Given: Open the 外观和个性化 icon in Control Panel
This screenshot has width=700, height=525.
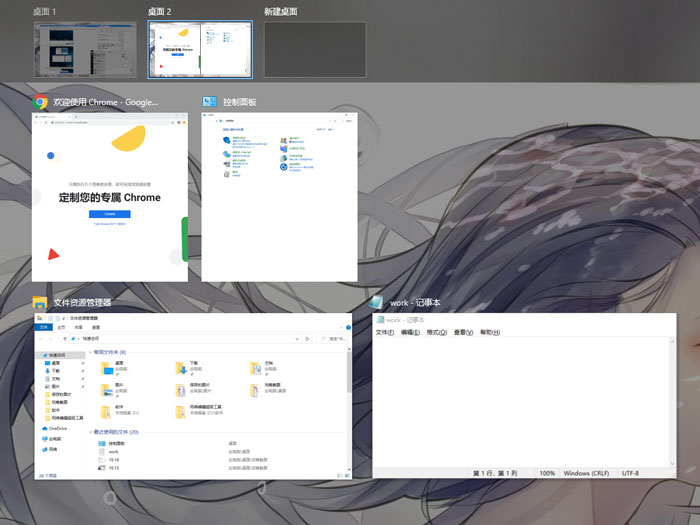Looking at the screenshot, I should point(283,149).
